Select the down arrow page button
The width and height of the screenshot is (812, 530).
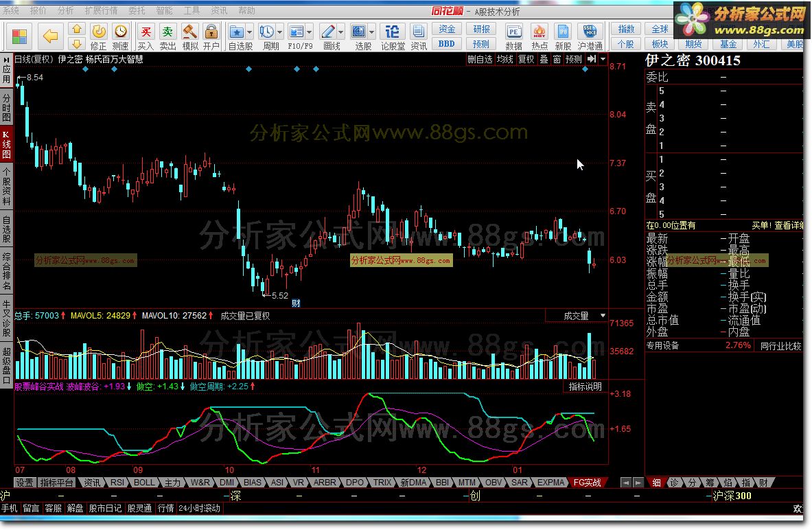click(77, 43)
